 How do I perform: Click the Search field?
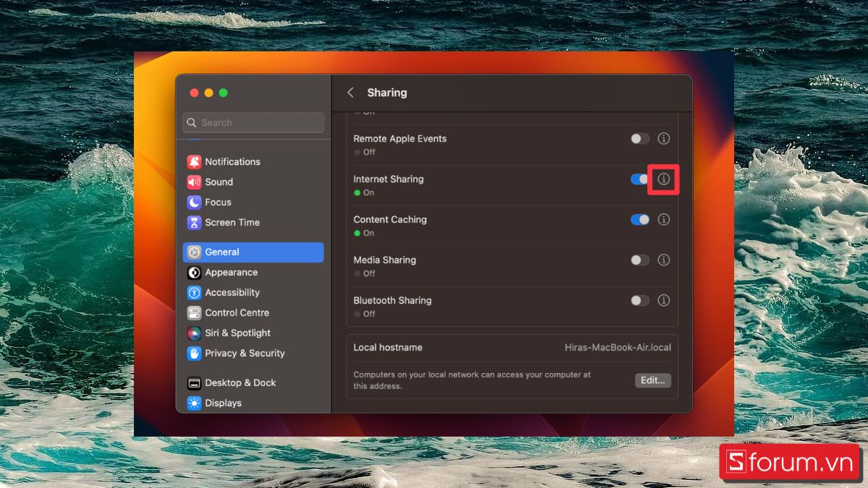point(252,122)
